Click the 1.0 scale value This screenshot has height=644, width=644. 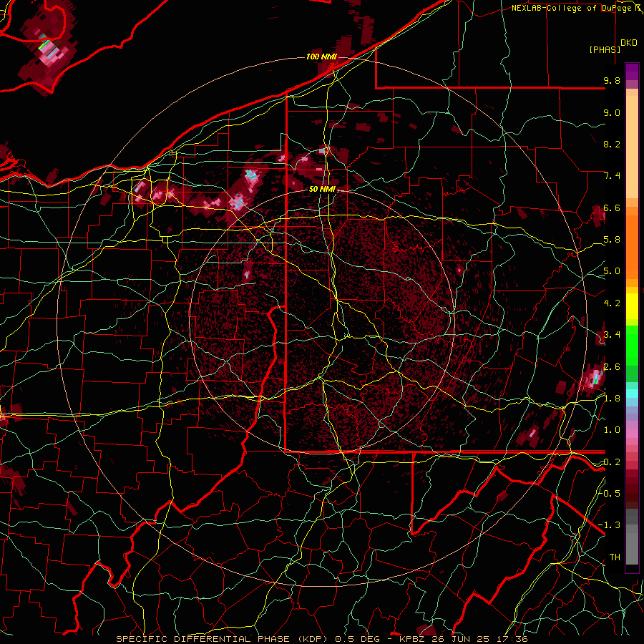612,430
